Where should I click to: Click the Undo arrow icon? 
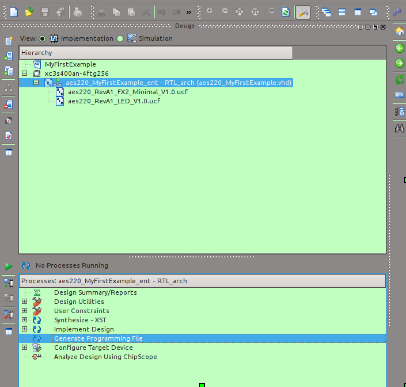(x=162, y=12)
